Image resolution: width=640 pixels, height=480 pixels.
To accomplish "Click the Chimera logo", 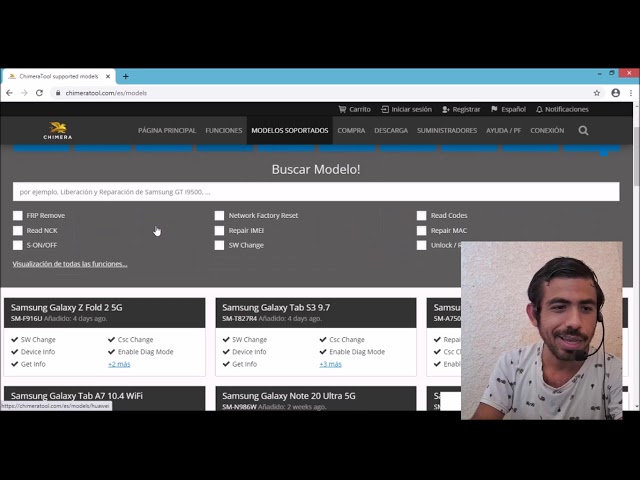I will 58,131.
